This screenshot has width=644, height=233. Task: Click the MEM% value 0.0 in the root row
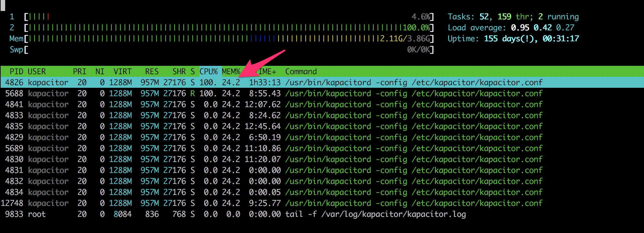pos(233,214)
